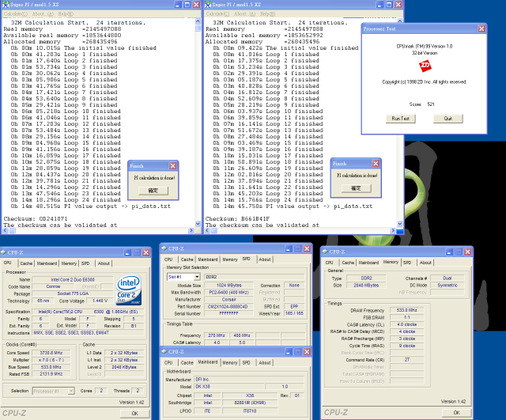Switch to Memory tab in CPU-Z processor window
This screenshot has height=420, width=506.
pos(69,263)
